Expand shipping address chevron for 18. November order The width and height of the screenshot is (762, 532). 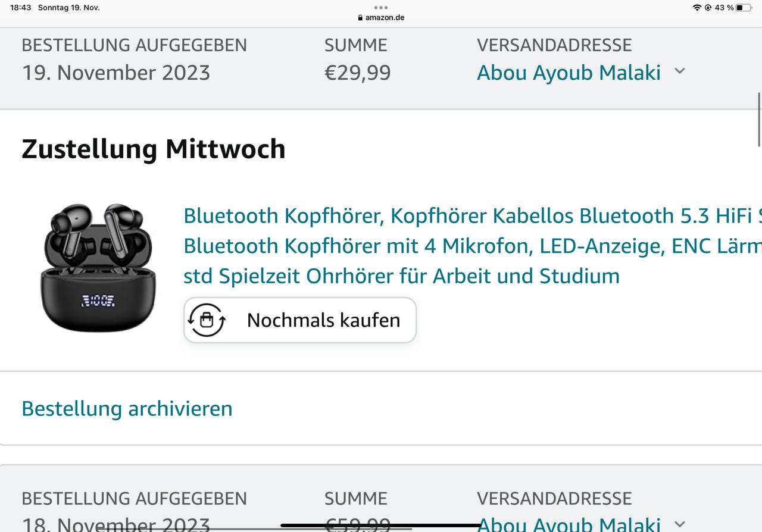680,524
